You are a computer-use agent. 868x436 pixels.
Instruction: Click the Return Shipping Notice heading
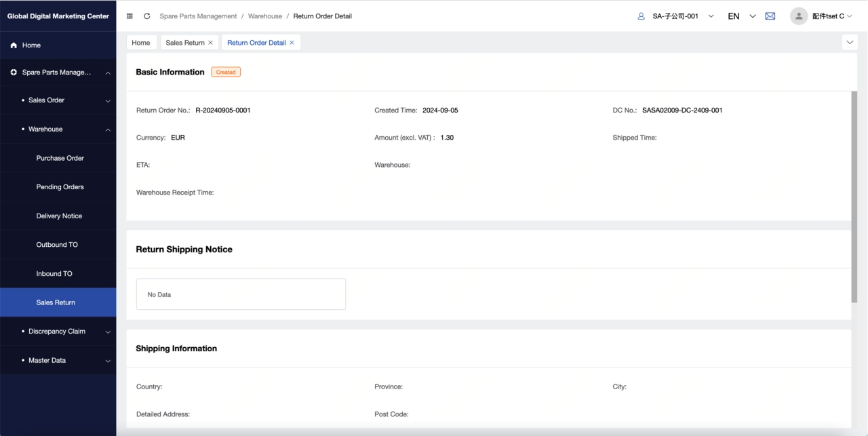pos(184,250)
